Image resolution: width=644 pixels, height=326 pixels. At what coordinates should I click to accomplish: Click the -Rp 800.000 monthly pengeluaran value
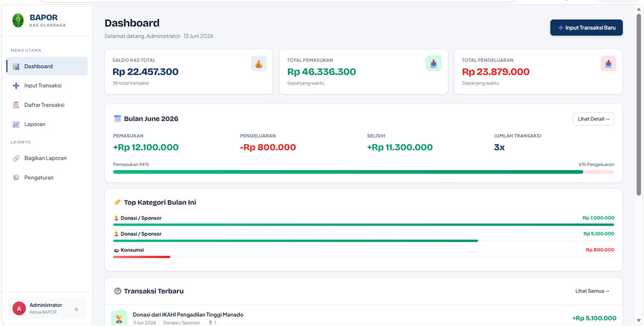pos(268,147)
